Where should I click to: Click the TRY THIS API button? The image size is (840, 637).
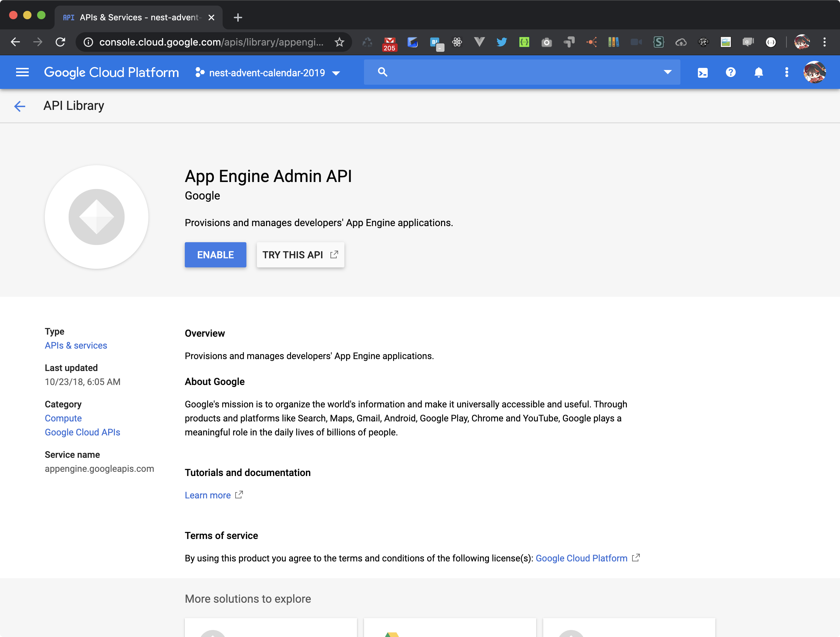(300, 254)
